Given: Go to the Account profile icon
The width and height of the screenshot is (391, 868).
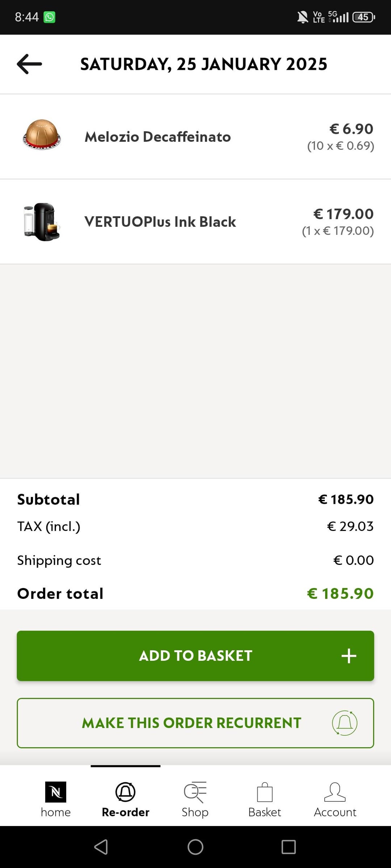Looking at the screenshot, I should coord(335,792).
